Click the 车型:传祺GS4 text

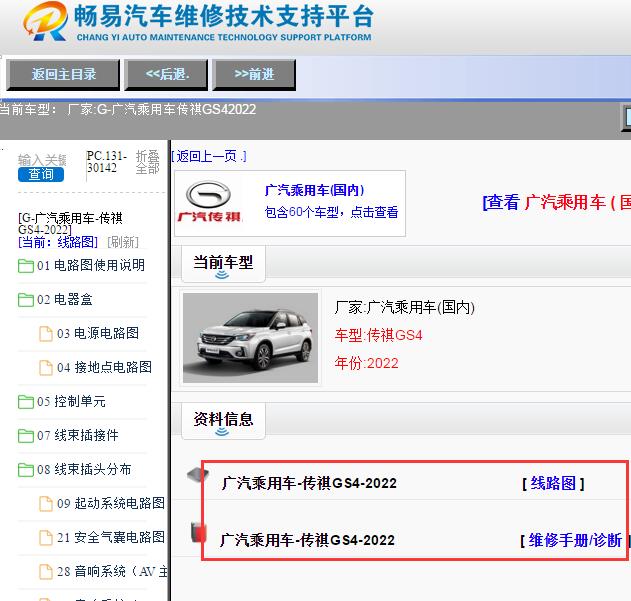tap(378, 335)
